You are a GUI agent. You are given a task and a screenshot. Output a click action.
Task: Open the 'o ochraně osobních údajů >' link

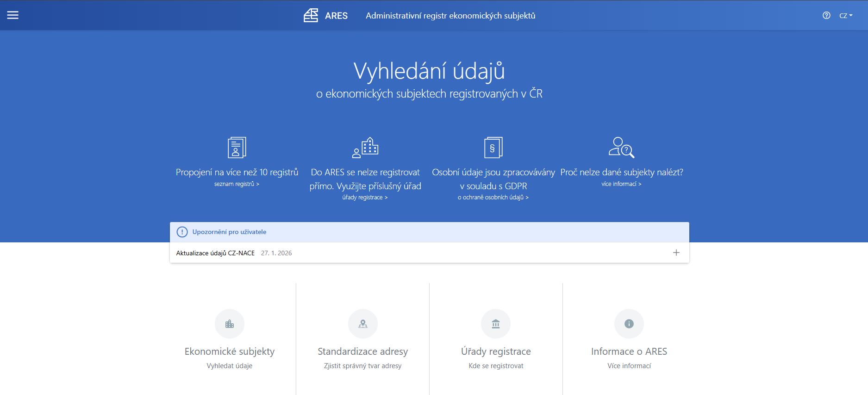493,197
